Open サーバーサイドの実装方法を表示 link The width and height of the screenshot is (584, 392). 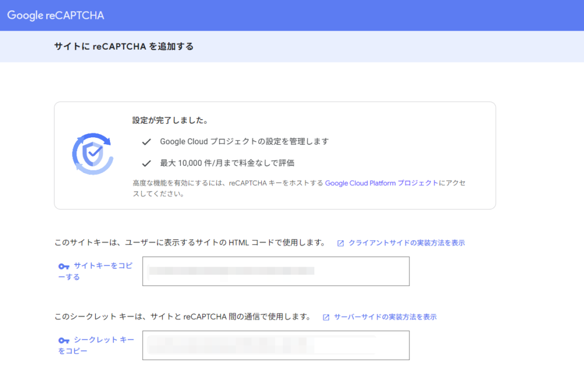(x=385, y=317)
